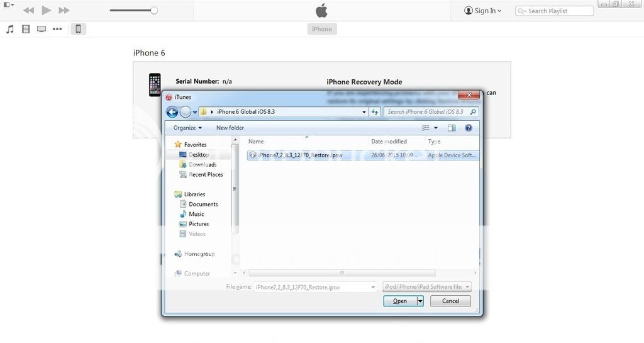
Task: Change the file view style icon
Action: (x=426, y=128)
